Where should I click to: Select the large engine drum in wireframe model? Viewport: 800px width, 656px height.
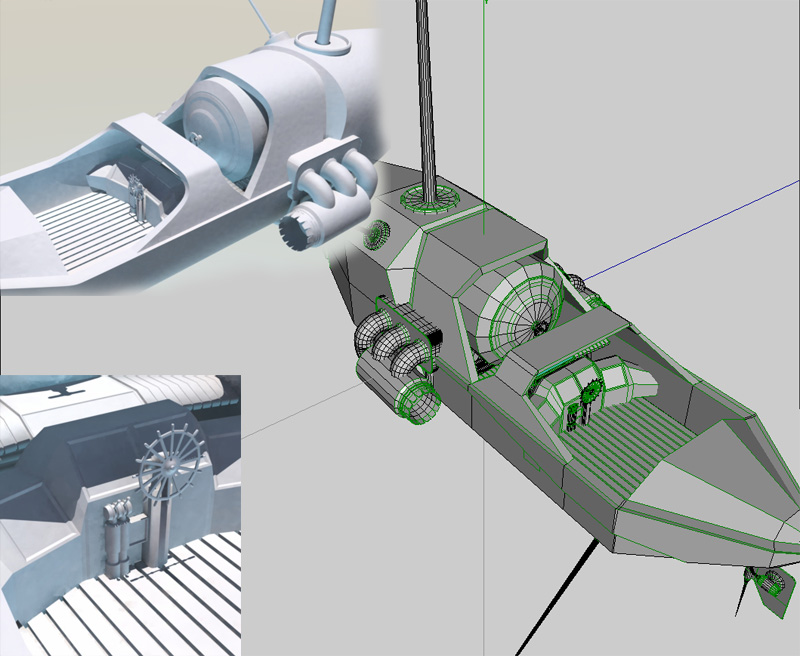[521, 312]
